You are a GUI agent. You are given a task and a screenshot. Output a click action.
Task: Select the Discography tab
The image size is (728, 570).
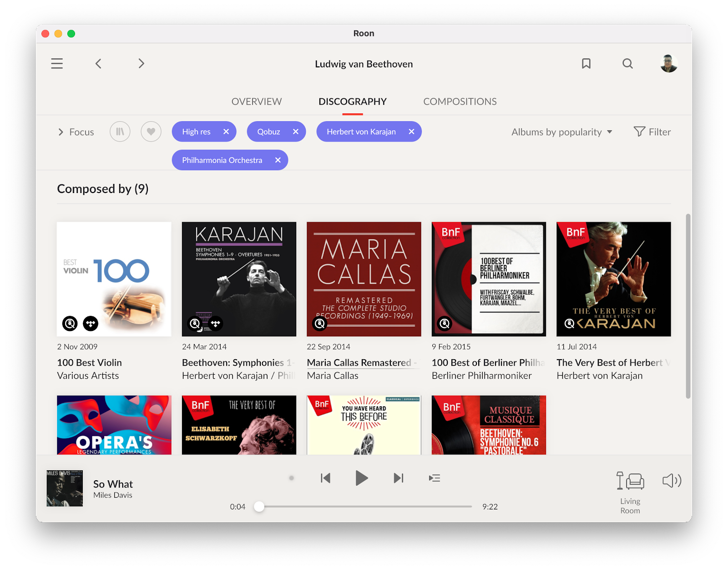pos(353,102)
